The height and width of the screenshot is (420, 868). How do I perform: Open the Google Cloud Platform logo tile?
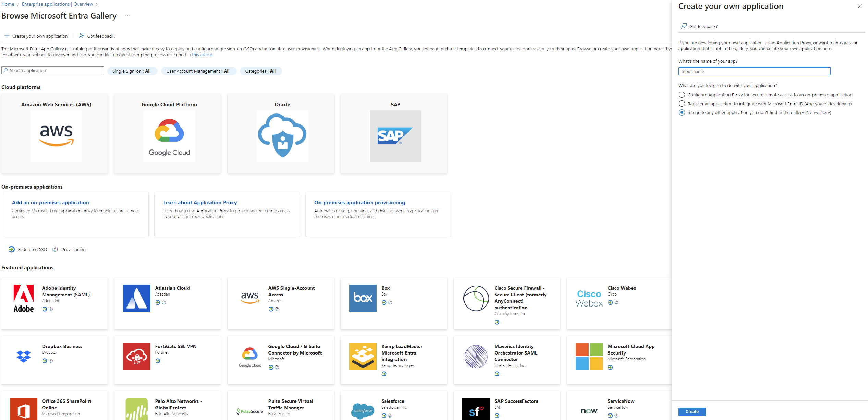(169, 136)
